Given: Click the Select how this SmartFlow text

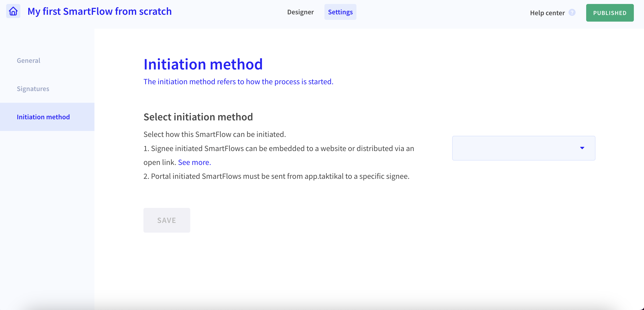Looking at the screenshot, I should click(x=215, y=134).
